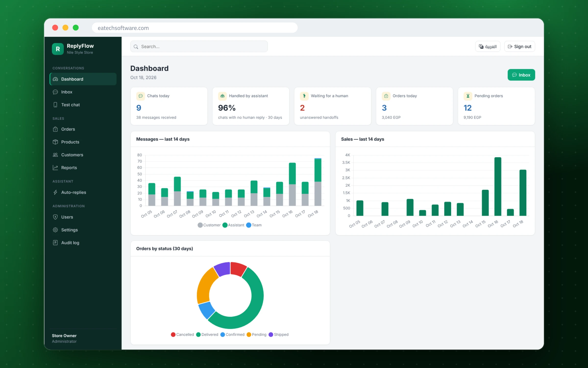Click the Audit log list icon
588x368 pixels.
click(55, 242)
